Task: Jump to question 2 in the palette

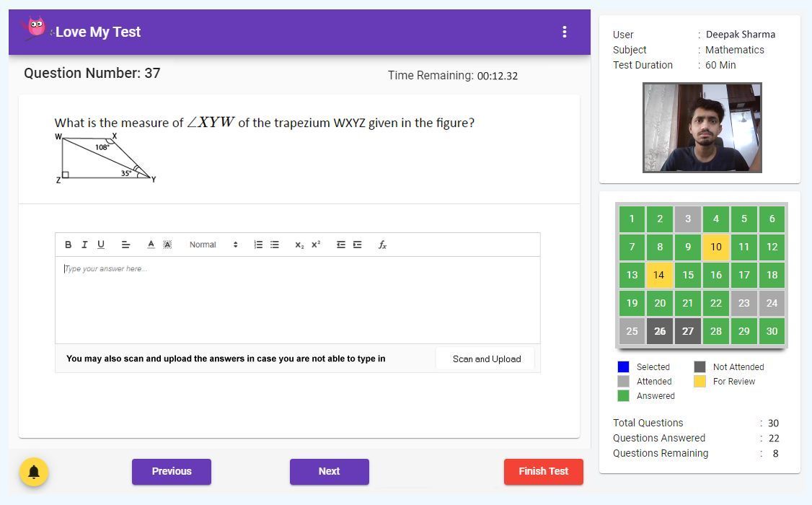Action: (x=660, y=219)
